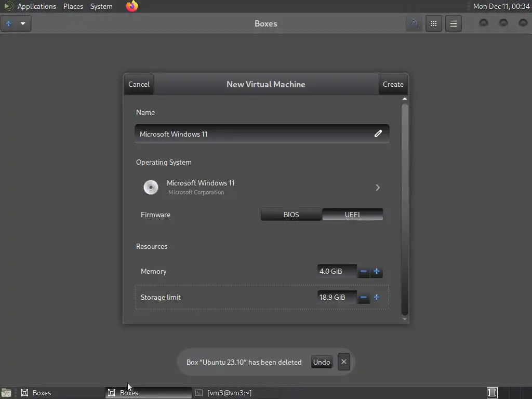Open the System menu
Image resolution: width=532 pixels, height=399 pixels.
(x=101, y=6)
